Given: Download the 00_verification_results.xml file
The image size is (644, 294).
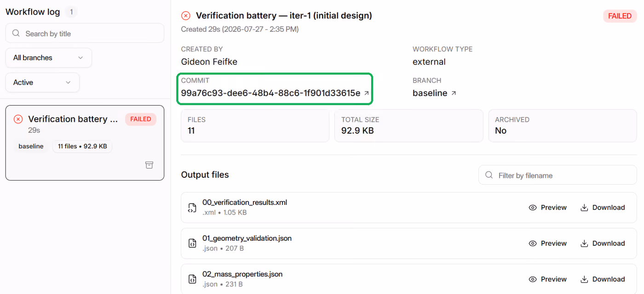Looking at the screenshot, I should coord(603,208).
